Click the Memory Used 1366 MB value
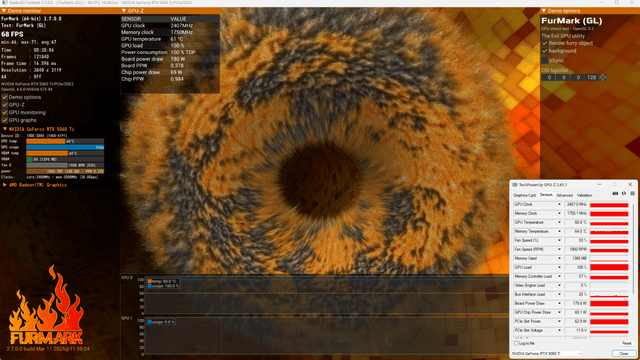This screenshot has height=360, width=640. (576, 258)
